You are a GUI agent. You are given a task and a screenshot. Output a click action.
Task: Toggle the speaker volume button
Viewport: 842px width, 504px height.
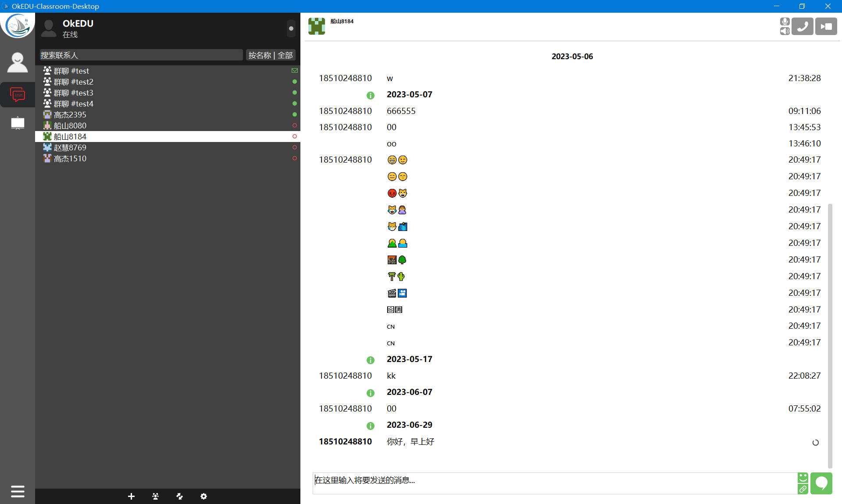click(x=785, y=31)
